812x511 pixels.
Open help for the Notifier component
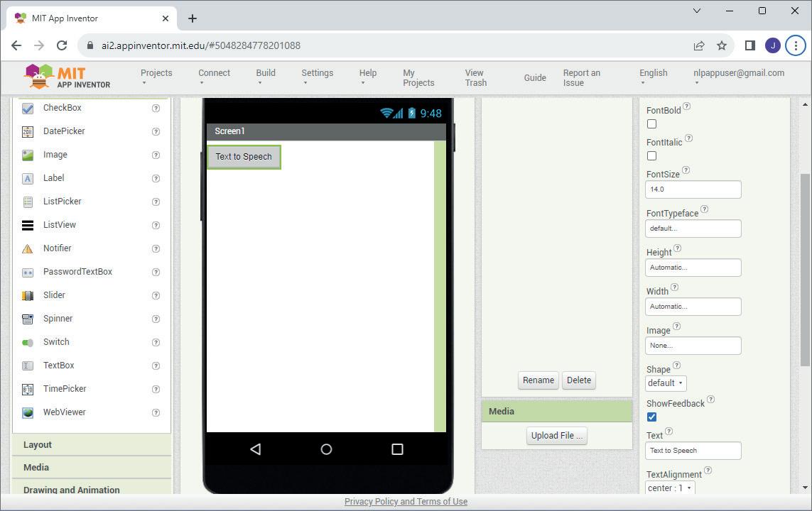pyautogui.click(x=156, y=249)
